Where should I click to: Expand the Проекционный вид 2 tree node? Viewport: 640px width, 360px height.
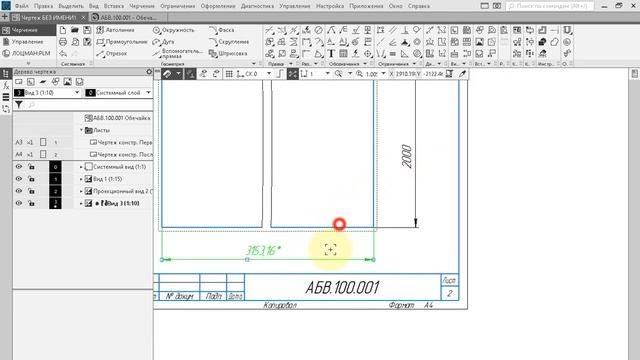(x=81, y=191)
